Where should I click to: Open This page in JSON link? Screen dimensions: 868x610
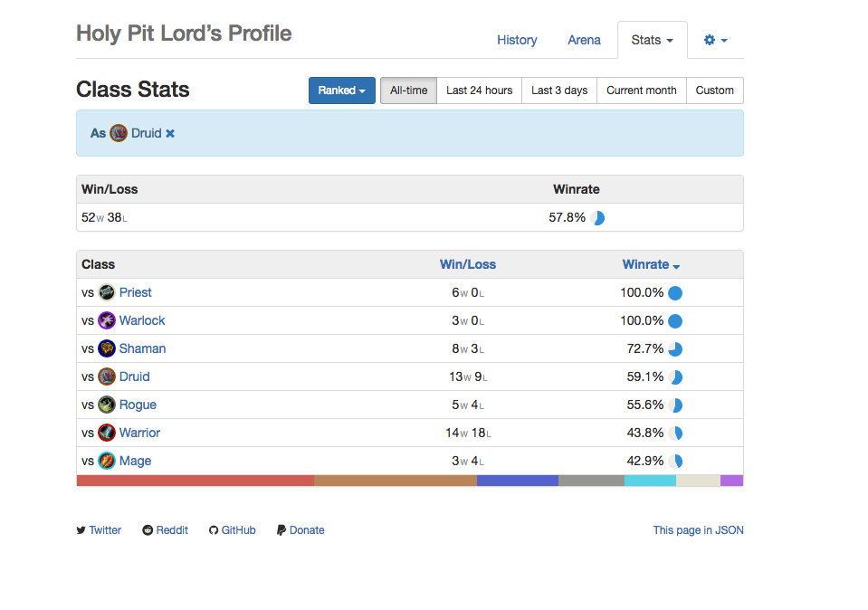[698, 530]
